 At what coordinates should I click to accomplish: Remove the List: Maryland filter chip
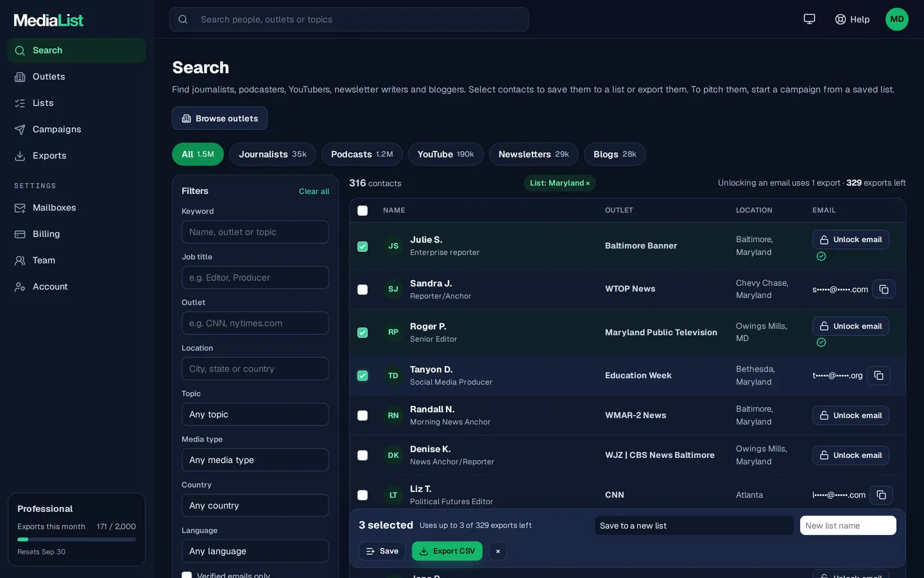[588, 184]
